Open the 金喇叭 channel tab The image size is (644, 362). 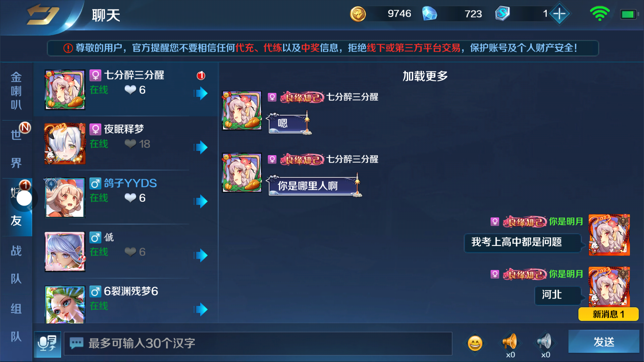click(x=16, y=91)
